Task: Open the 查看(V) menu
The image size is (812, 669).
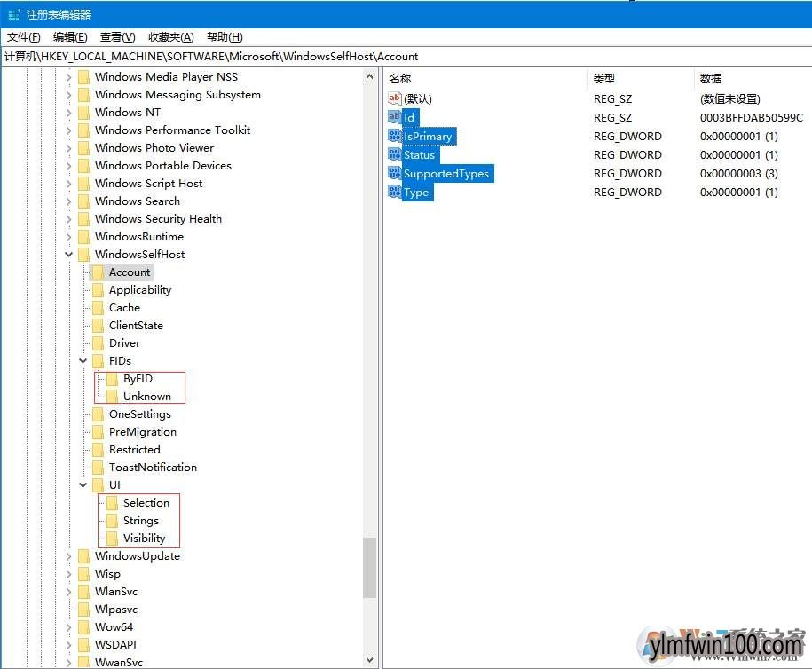Action: click(117, 36)
